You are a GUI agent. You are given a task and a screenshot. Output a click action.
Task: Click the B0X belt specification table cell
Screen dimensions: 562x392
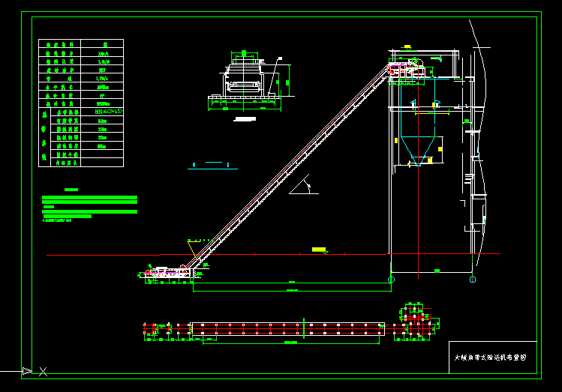102,111
